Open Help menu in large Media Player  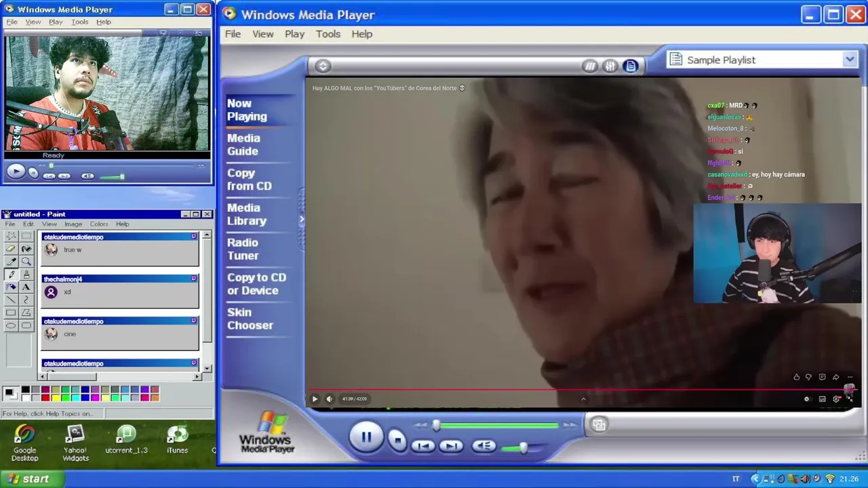361,34
